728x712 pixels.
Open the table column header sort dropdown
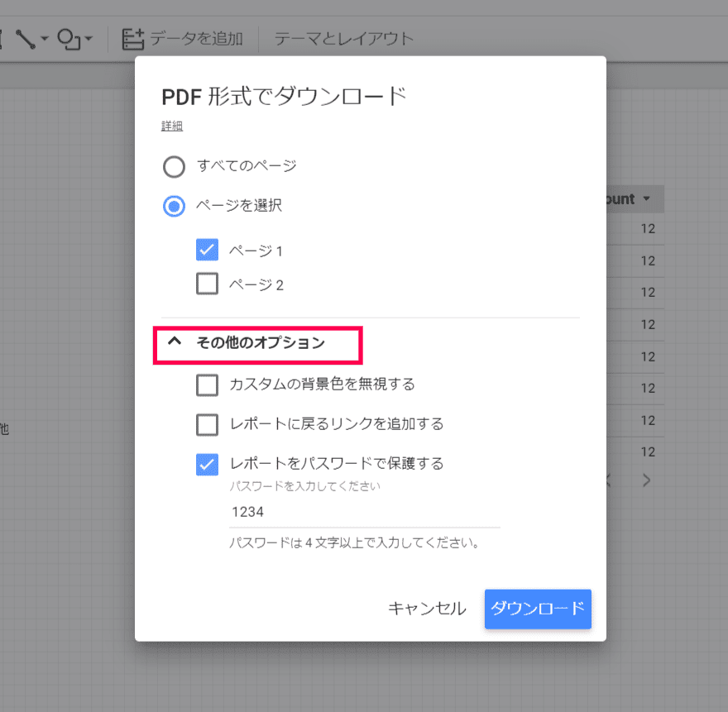(646, 199)
